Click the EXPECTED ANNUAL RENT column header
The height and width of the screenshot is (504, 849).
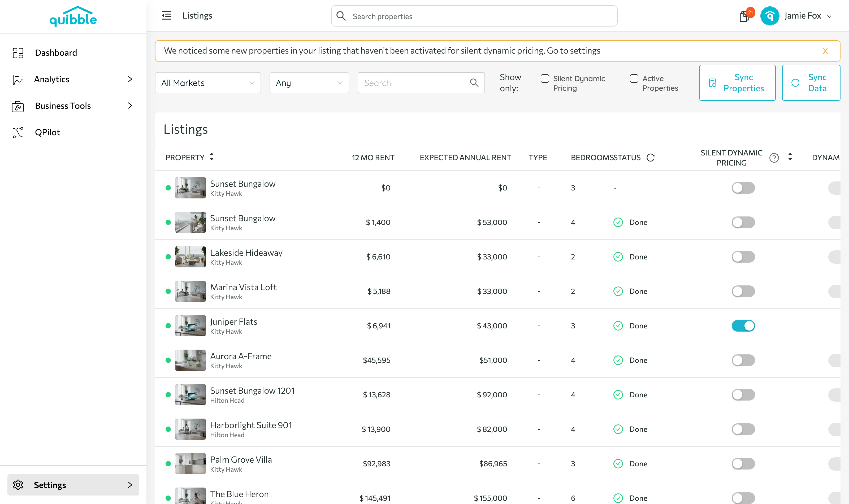click(x=465, y=158)
